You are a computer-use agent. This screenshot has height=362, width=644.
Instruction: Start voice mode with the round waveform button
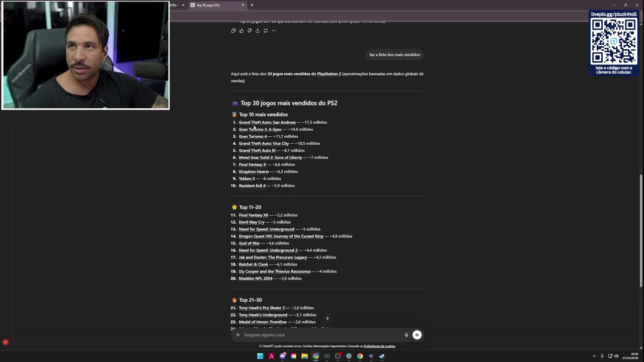pos(417,335)
